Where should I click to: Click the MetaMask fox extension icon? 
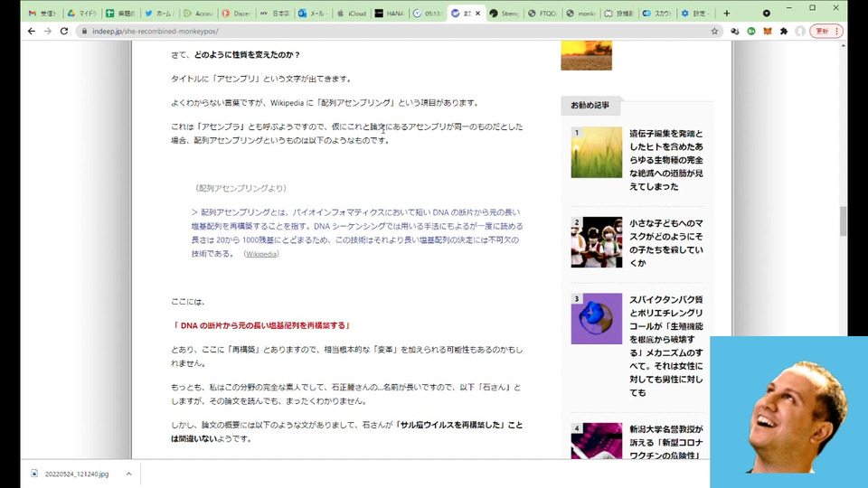point(768,31)
